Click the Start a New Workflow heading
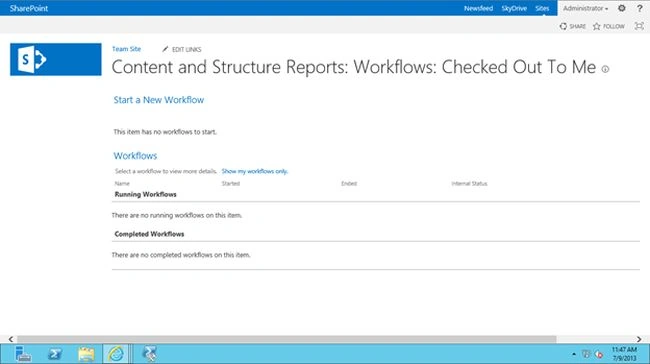The image size is (650, 364). click(159, 100)
